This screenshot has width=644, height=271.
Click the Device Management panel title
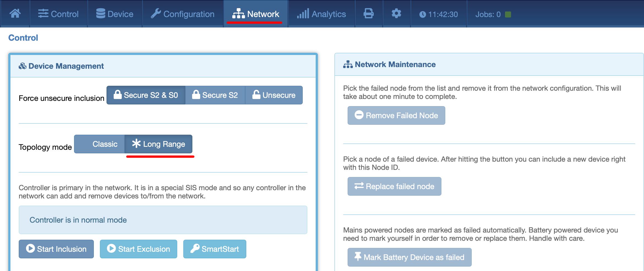(66, 66)
